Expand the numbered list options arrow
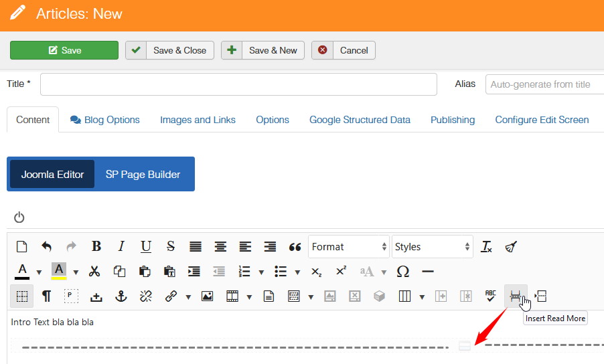The width and height of the screenshot is (604, 364). coord(260,272)
